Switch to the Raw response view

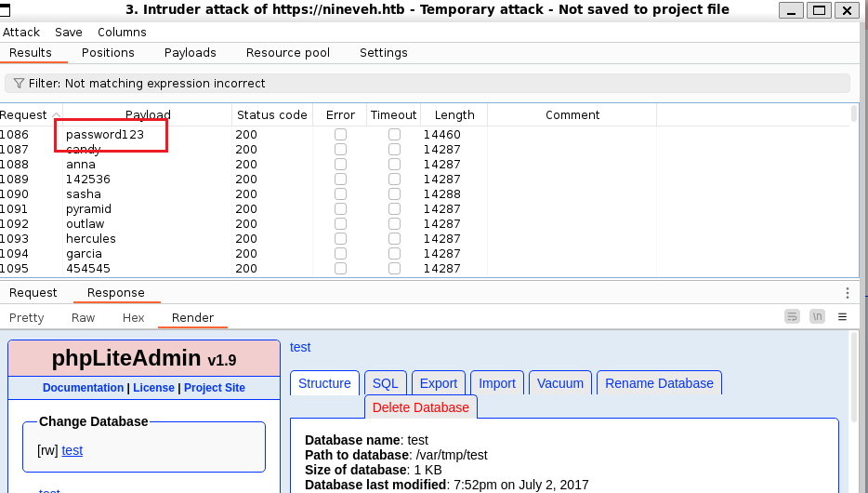pyautogui.click(x=83, y=317)
